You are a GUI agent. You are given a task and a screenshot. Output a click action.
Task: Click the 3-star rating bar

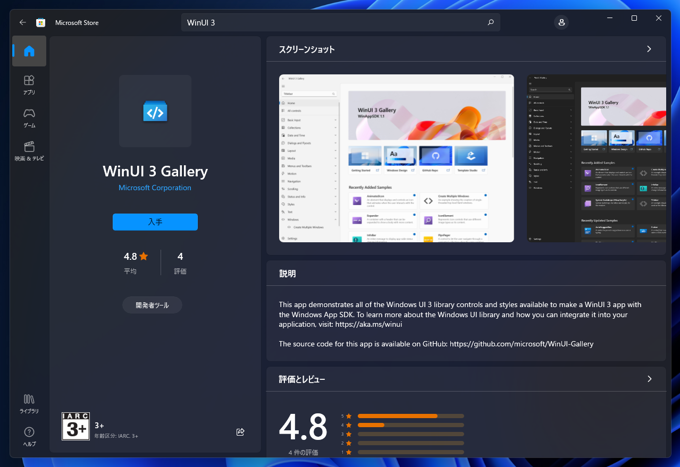click(x=411, y=434)
